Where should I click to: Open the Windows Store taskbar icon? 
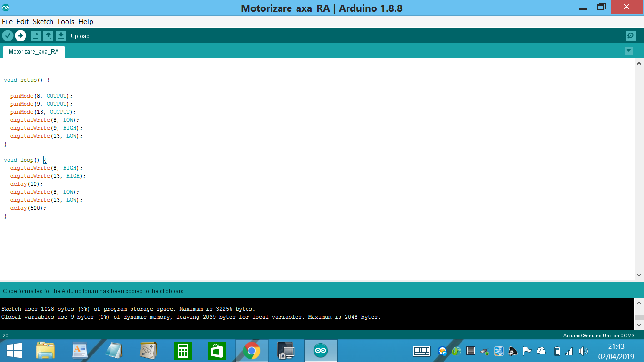217,351
